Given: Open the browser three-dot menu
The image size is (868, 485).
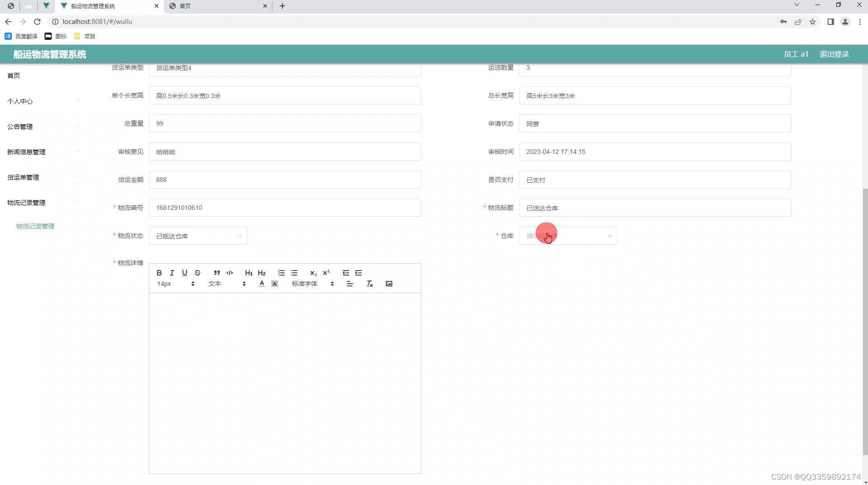Looking at the screenshot, I should 860,22.
